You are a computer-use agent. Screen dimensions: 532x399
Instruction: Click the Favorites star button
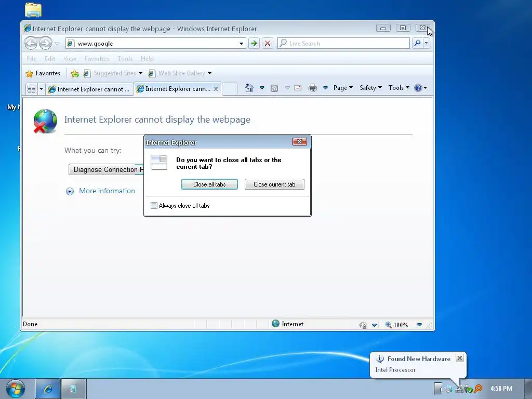(43, 73)
